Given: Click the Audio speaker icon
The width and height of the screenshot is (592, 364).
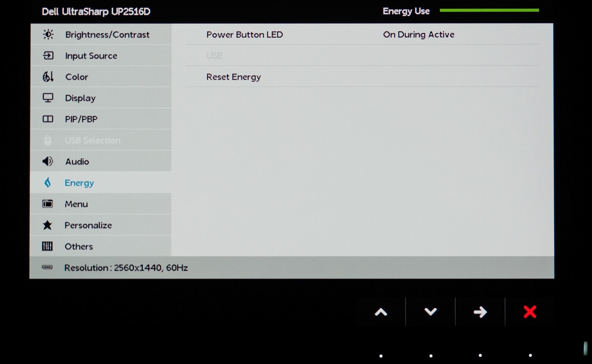Looking at the screenshot, I should click(48, 161).
